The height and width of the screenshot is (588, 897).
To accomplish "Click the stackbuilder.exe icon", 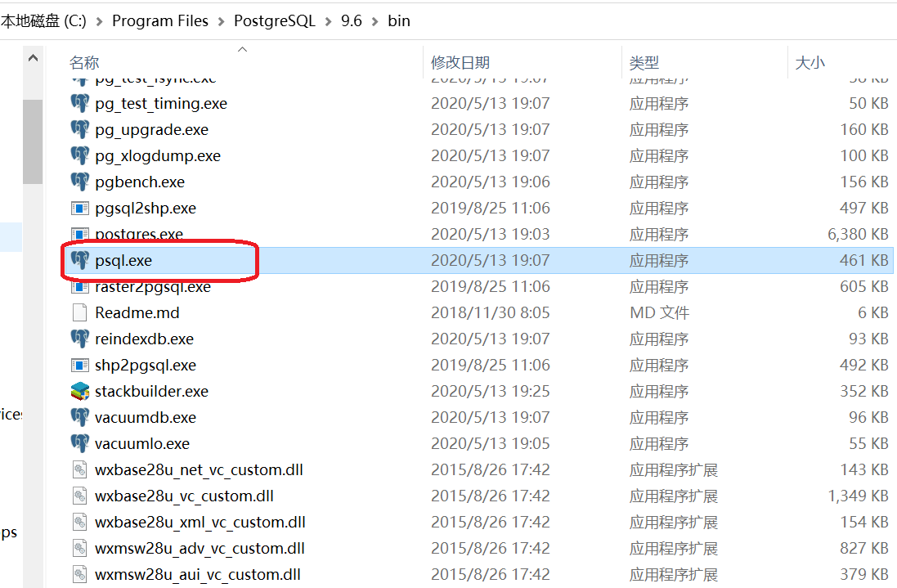I will click(x=79, y=391).
